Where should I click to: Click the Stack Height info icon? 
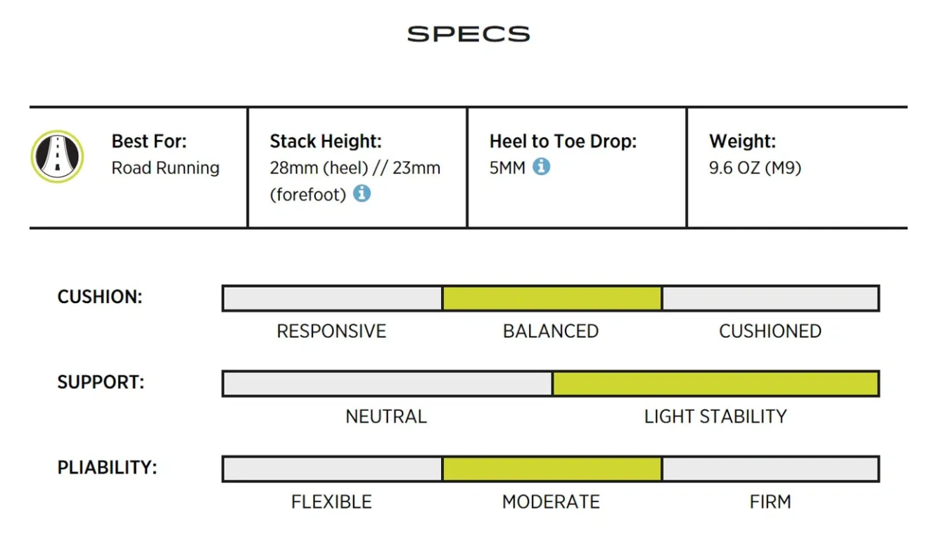coord(362,193)
